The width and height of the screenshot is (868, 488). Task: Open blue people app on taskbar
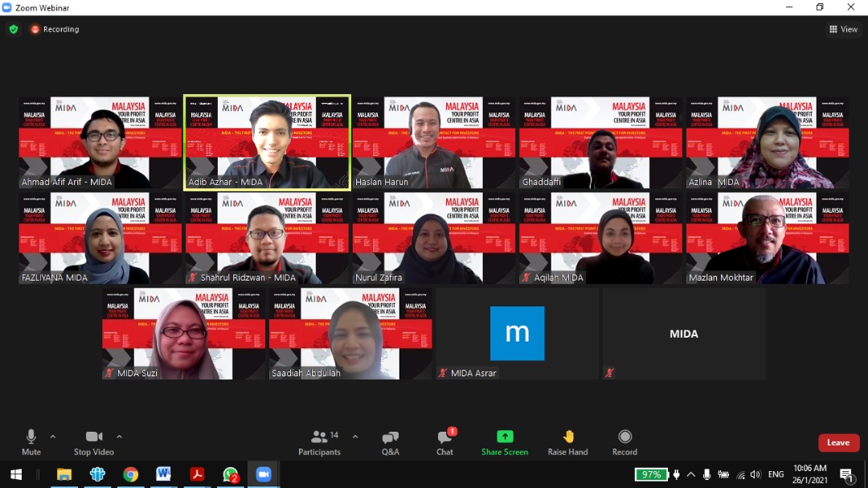pos(97,474)
